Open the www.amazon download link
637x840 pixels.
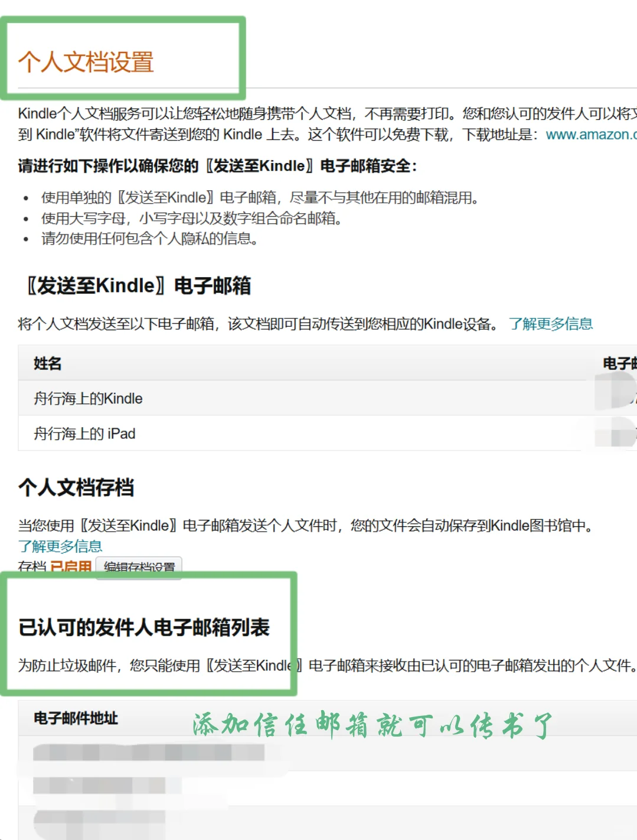tap(591, 135)
